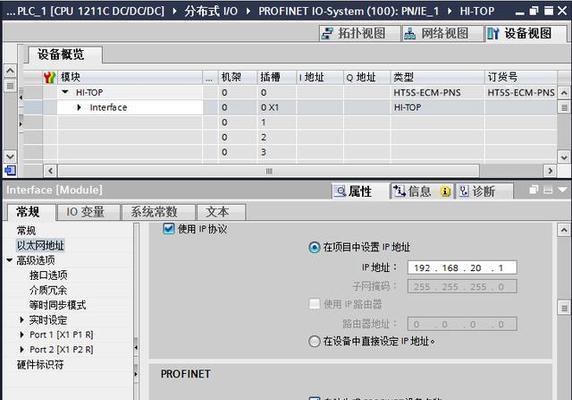Click the inspector panel minimize bar icon
Image resolution: width=572 pixels, height=400 pixels.
click(x=548, y=190)
